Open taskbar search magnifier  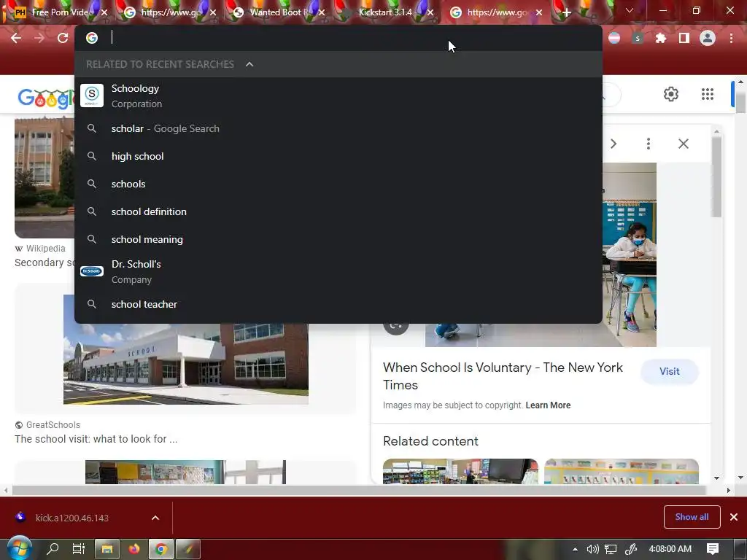(x=53, y=549)
